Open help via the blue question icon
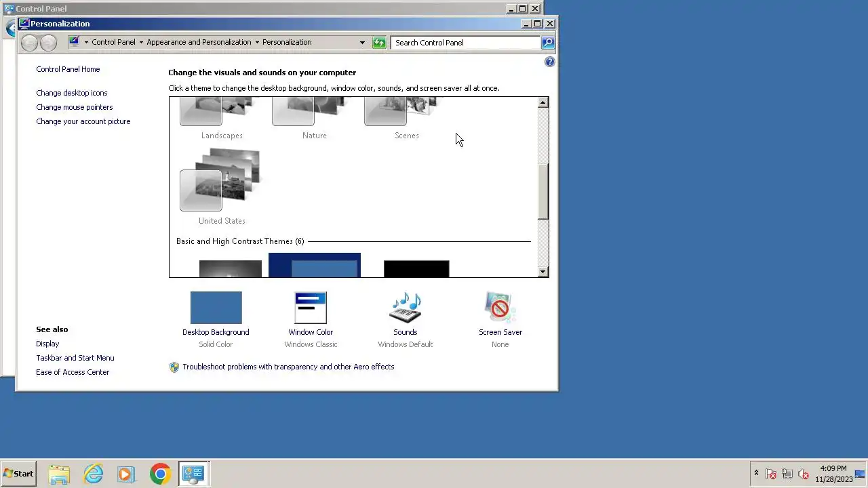Image resolution: width=868 pixels, height=488 pixels. point(550,62)
